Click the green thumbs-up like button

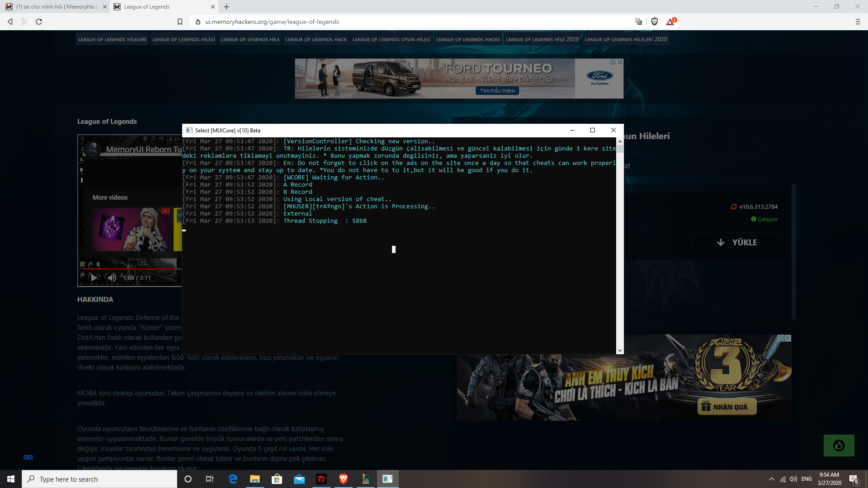click(839, 446)
